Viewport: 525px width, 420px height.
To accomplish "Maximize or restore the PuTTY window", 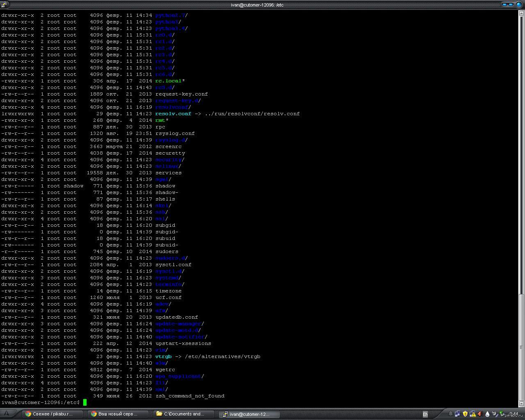I will point(511,5).
